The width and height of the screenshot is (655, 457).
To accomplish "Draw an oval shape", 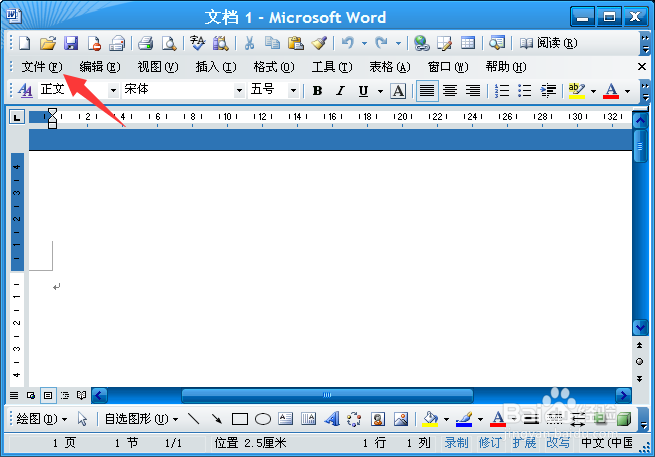I will [263, 419].
